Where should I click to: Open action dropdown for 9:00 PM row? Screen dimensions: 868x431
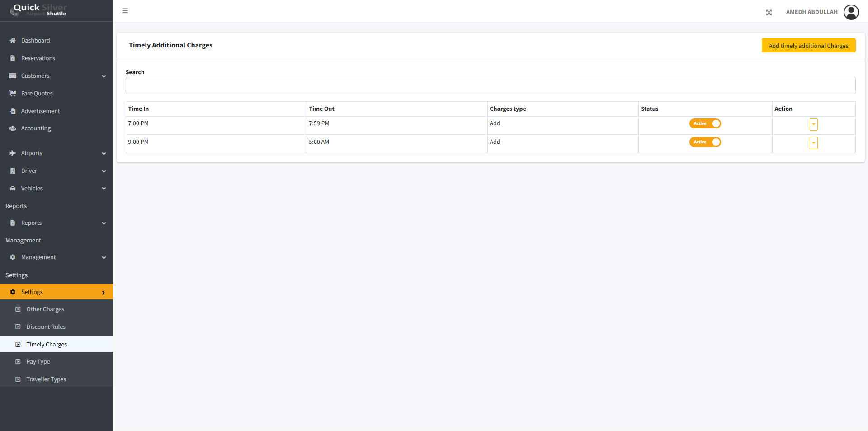tap(813, 143)
